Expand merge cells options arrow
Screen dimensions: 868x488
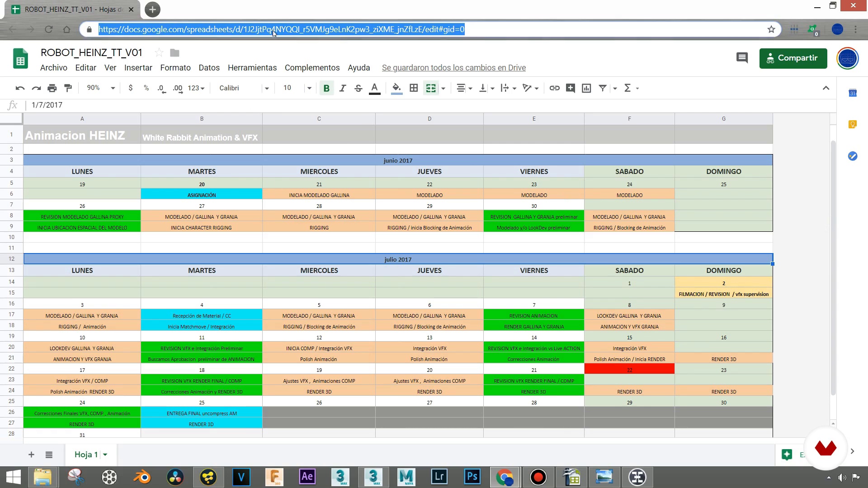point(443,89)
